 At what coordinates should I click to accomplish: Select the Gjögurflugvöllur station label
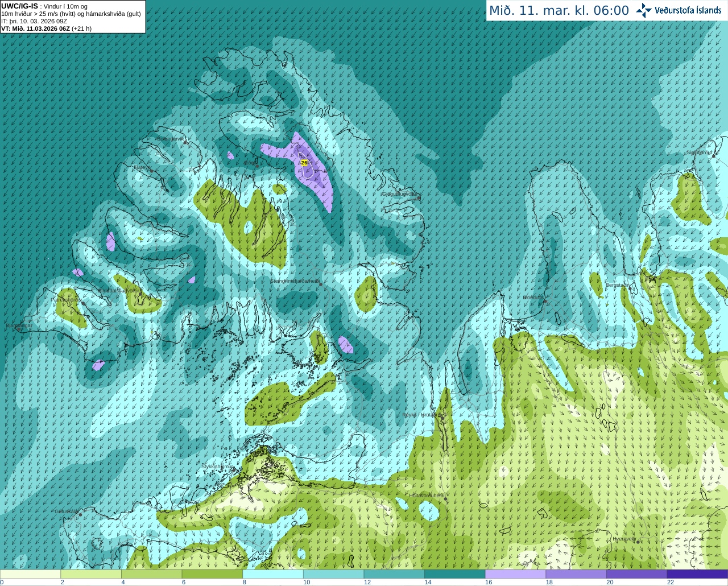tap(399, 194)
